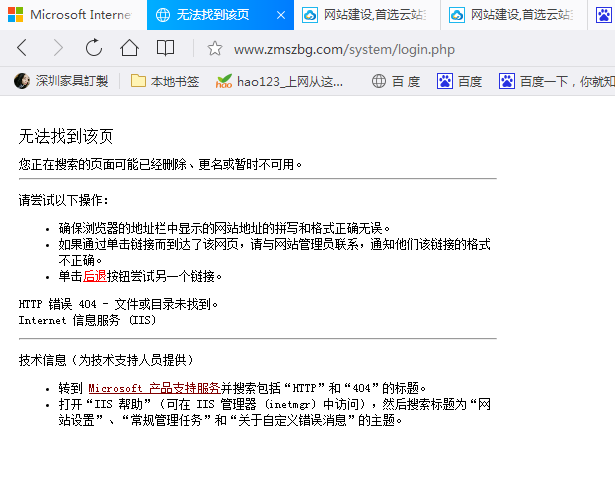
Task: Switch to the Baidu paw icon tab
Action: (604, 15)
